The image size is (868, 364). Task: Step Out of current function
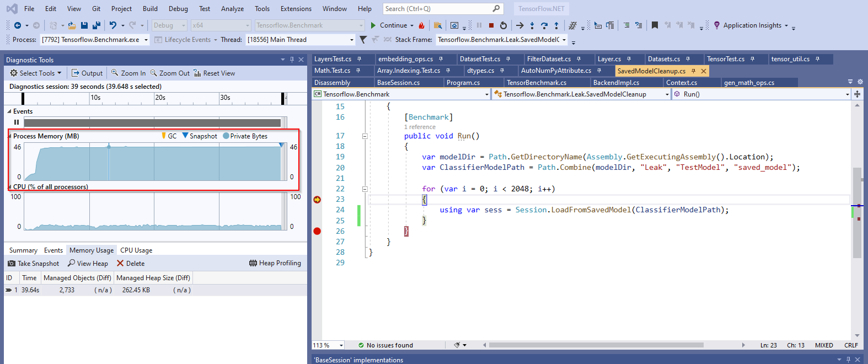pyautogui.click(x=556, y=25)
